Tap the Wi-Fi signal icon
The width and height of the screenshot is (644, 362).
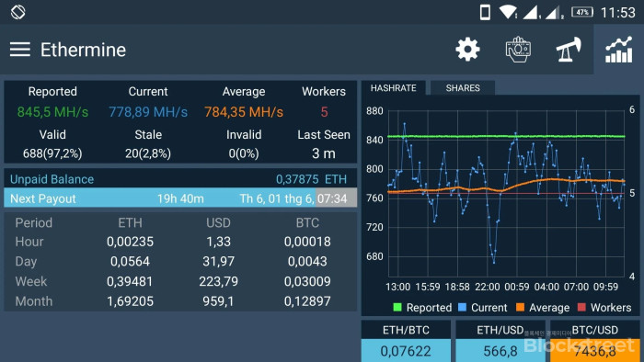point(508,12)
